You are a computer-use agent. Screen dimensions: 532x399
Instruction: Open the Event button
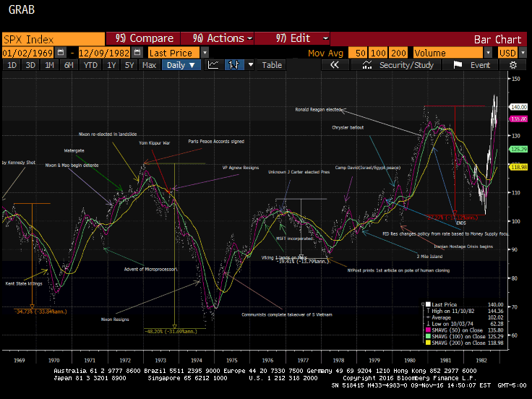point(470,65)
